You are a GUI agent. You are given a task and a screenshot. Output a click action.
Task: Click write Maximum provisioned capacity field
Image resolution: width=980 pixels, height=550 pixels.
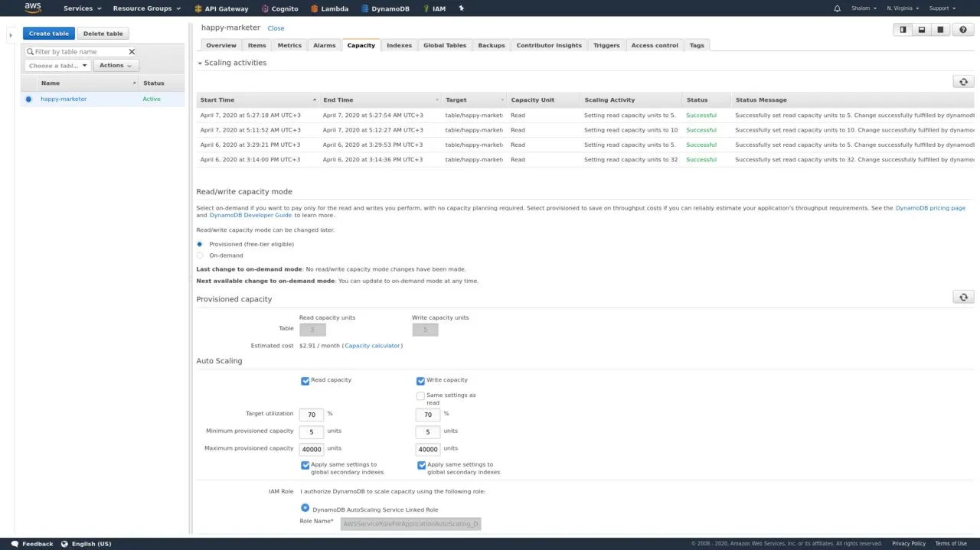428,449
